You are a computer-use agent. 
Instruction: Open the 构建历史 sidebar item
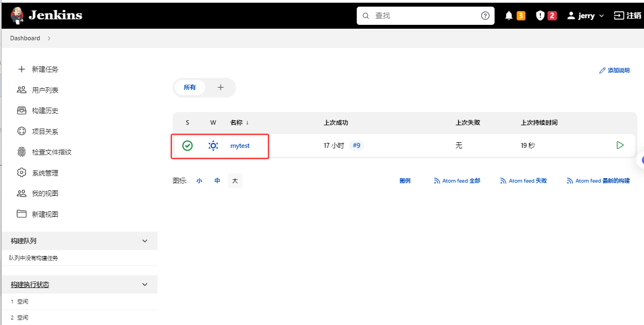(x=45, y=110)
